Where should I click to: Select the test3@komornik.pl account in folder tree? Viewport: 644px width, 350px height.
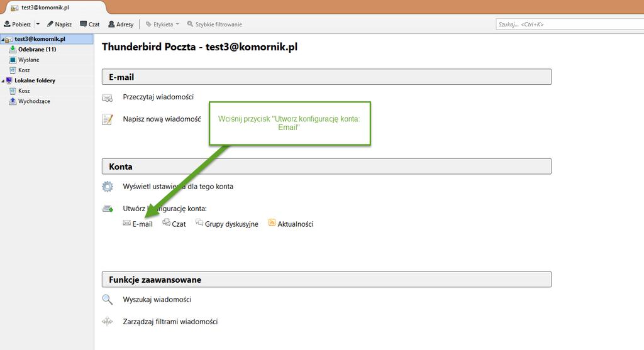[47, 39]
